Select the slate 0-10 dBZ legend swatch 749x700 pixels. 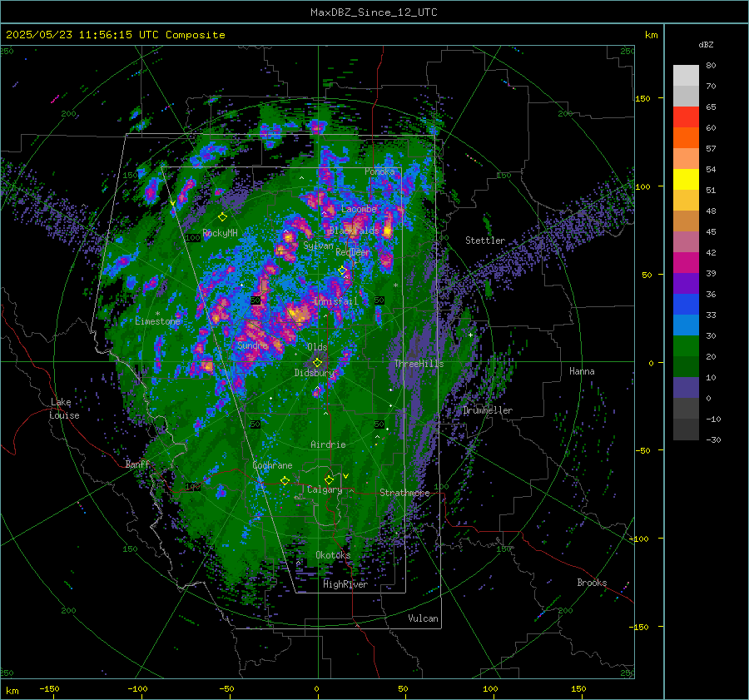[686, 388]
